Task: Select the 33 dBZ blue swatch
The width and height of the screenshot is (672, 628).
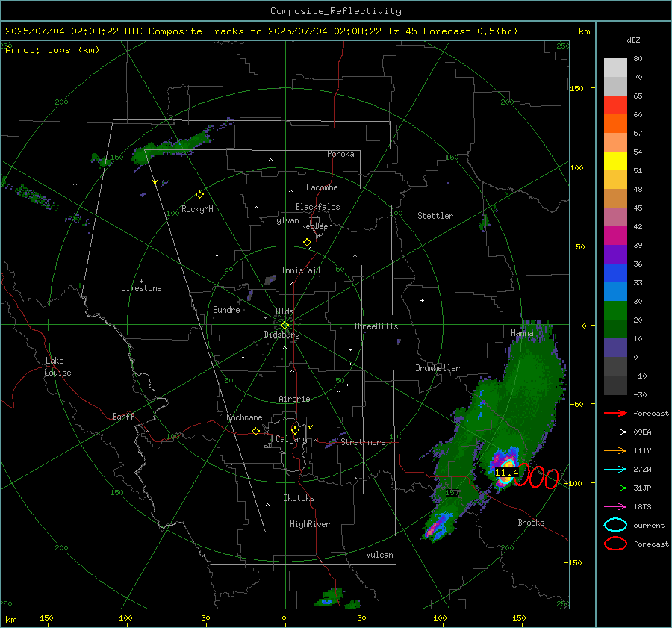Action: click(x=615, y=291)
